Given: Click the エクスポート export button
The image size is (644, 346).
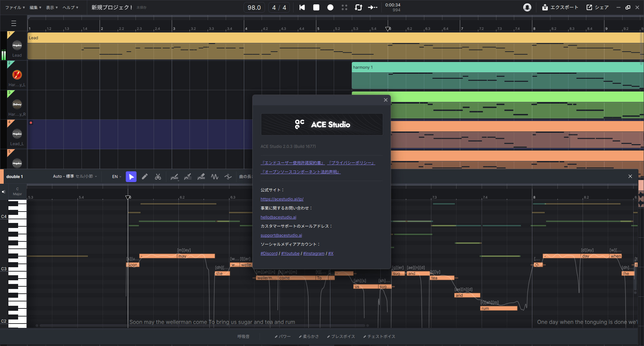Looking at the screenshot, I should (560, 7).
